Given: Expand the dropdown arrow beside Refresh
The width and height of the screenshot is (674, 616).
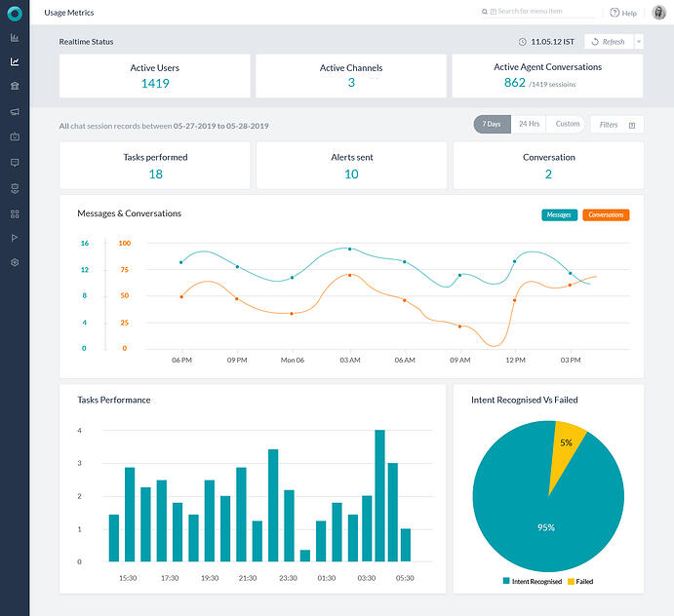Looking at the screenshot, I should tap(639, 42).
